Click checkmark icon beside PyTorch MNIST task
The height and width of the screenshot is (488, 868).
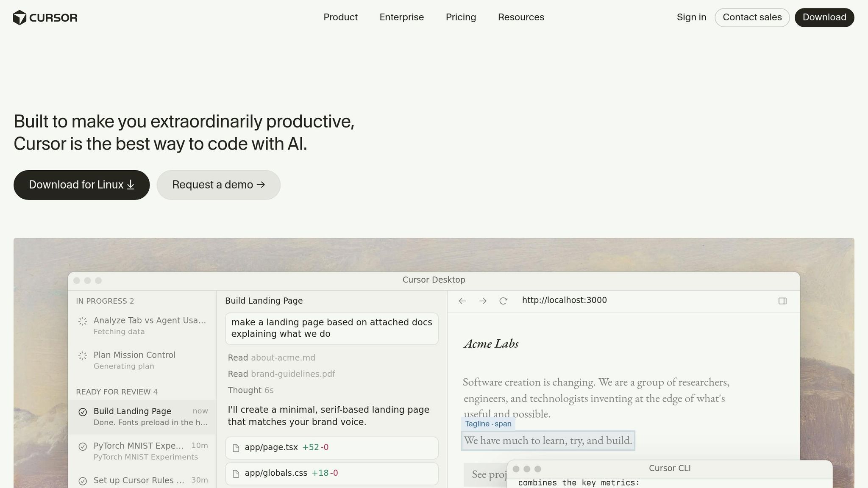pos(83,446)
